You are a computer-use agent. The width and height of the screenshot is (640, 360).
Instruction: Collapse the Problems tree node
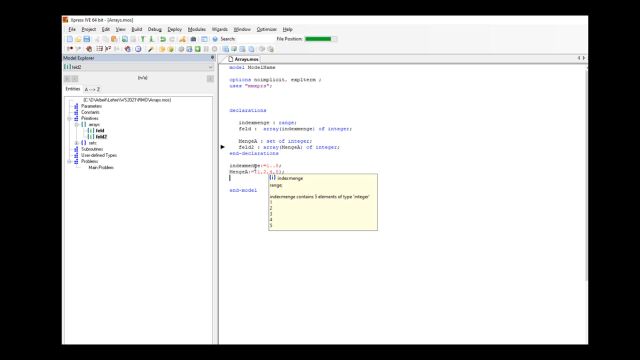click(69, 162)
